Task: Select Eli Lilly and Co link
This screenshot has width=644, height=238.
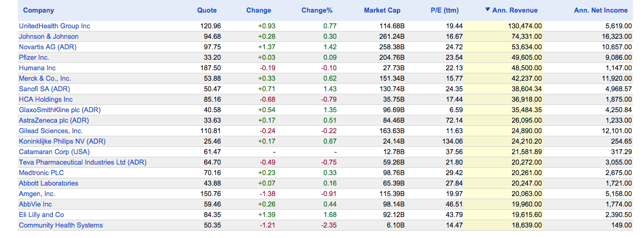Action: click(41, 215)
